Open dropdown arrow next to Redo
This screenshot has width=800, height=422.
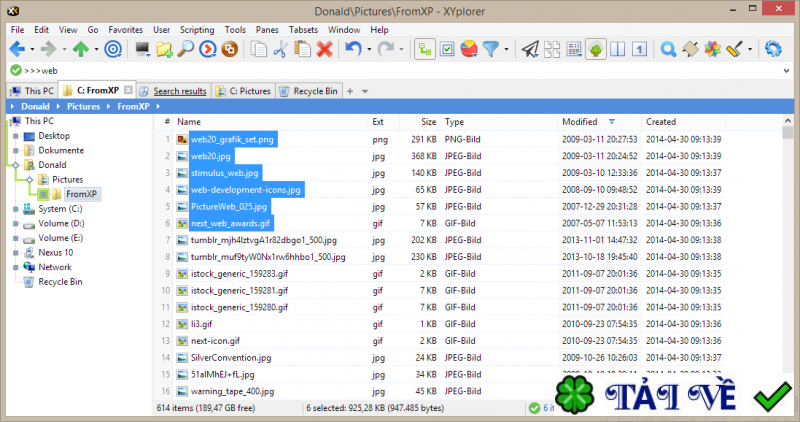point(401,49)
